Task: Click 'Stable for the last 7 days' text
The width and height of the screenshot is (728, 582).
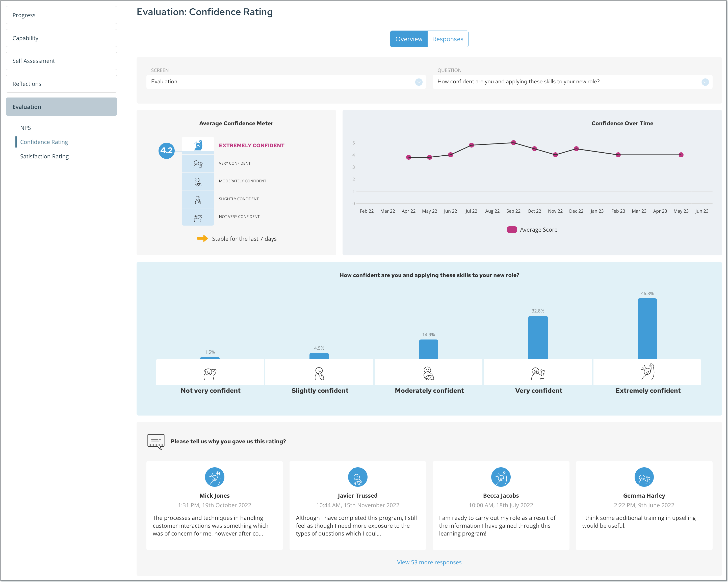Action: pos(244,239)
